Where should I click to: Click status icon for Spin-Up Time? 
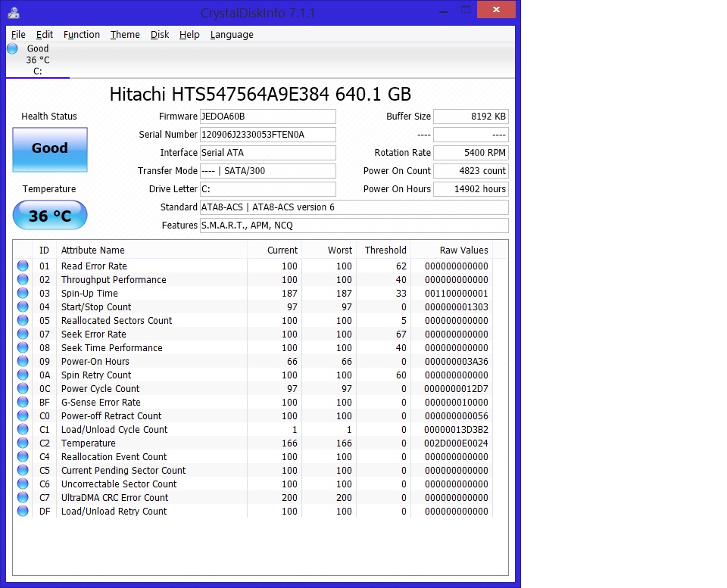[x=23, y=294]
